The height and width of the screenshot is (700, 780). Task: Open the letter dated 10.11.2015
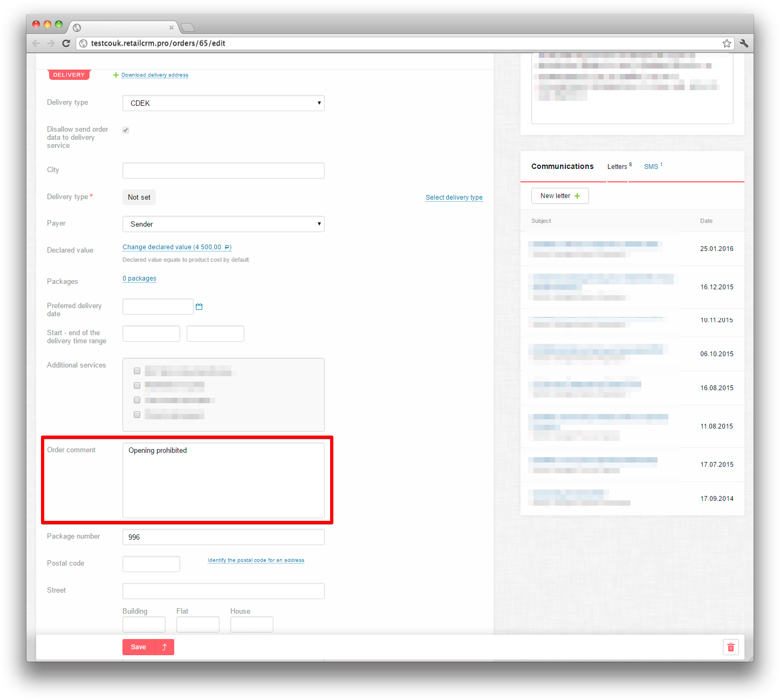click(632, 323)
